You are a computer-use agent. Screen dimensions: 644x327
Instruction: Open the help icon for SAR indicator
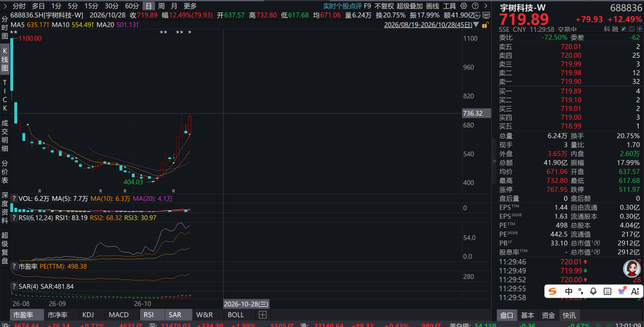[x=14, y=286]
